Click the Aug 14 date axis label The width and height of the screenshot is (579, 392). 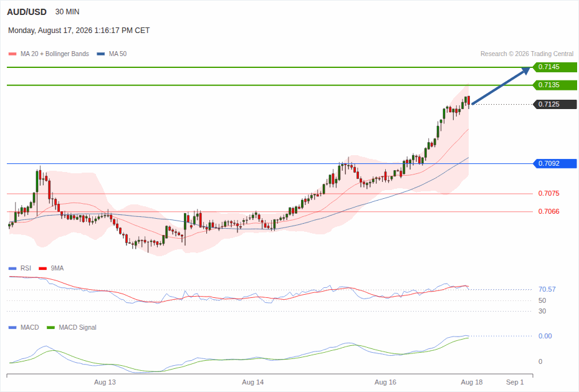tap(253, 383)
